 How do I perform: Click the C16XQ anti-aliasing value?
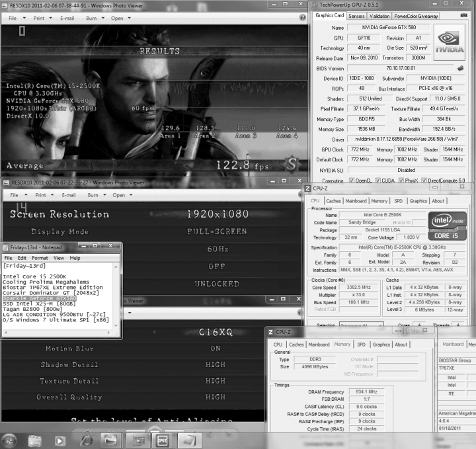[216, 332]
